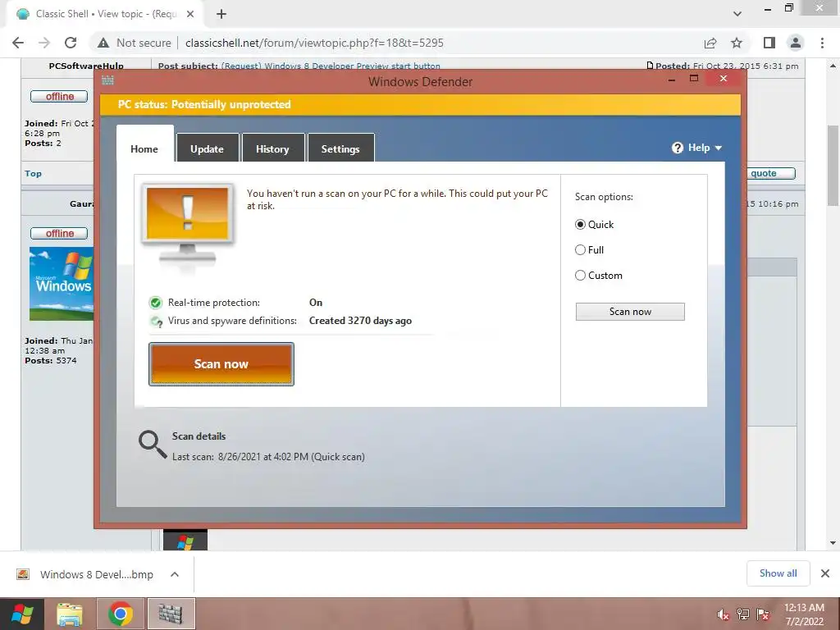
Task: Reload the Classic Shell page
Action: pos(71,43)
